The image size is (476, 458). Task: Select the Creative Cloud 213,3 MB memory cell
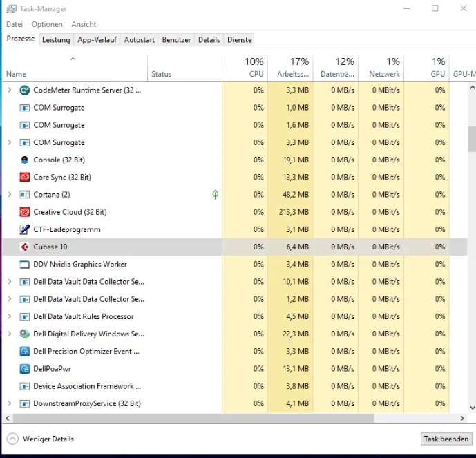pyautogui.click(x=291, y=212)
